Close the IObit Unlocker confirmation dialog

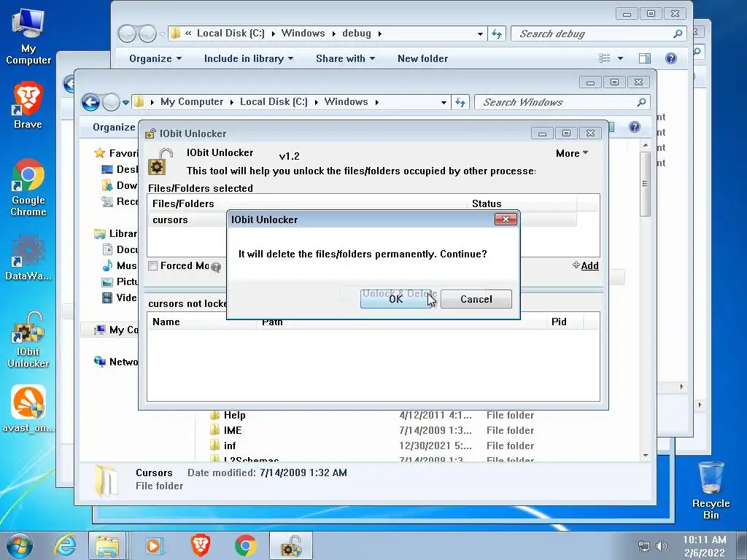point(506,219)
